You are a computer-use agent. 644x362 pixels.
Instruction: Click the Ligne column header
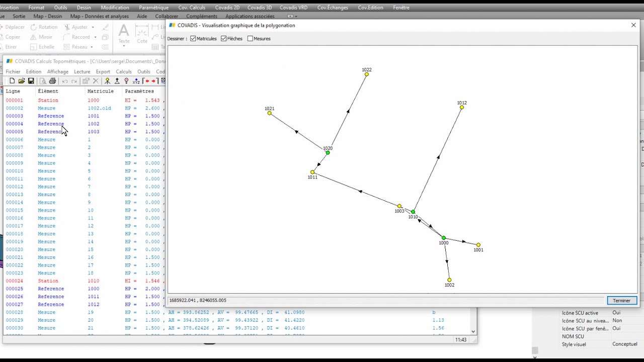13,92
